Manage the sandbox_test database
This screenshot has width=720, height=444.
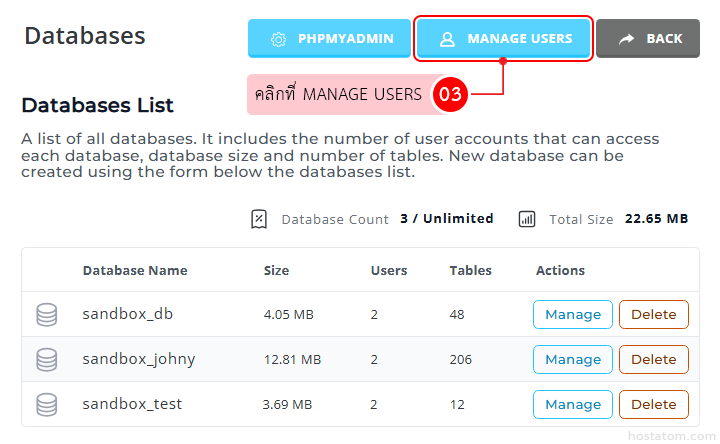tap(573, 405)
